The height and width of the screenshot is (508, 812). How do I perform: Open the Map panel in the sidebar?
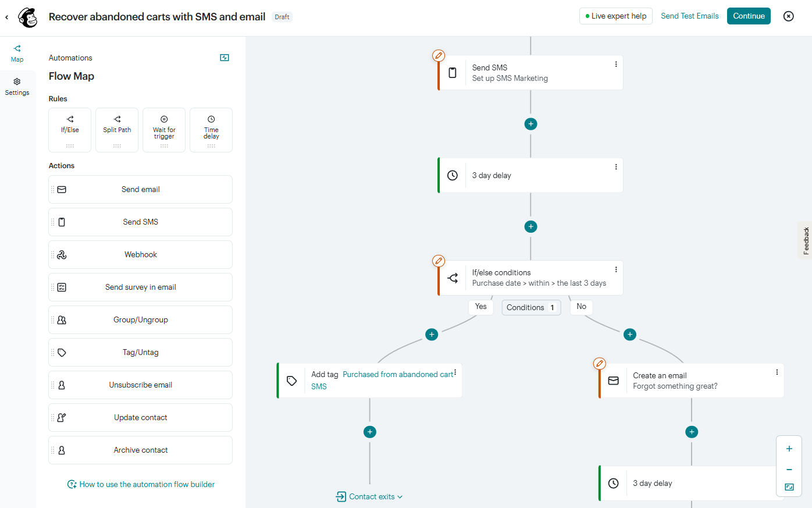click(x=17, y=53)
